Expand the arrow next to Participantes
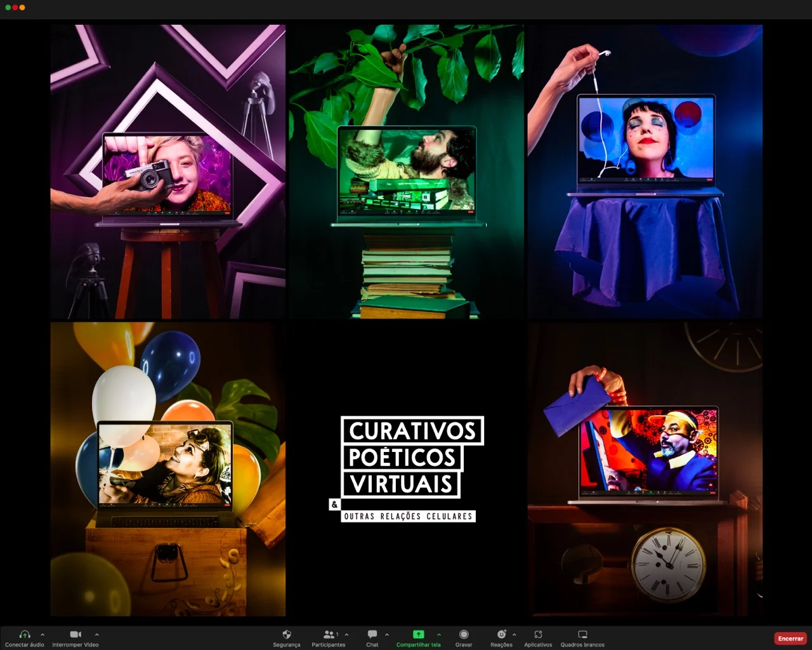812x650 pixels. click(x=346, y=634)
